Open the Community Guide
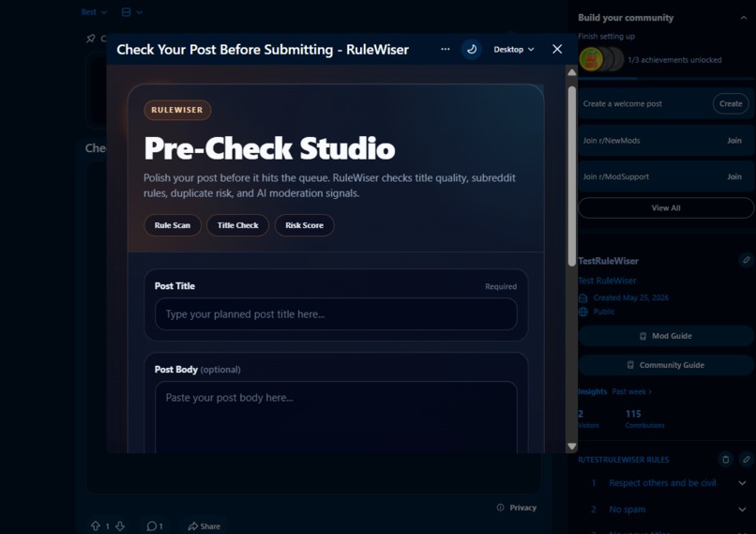 point(666,365)
